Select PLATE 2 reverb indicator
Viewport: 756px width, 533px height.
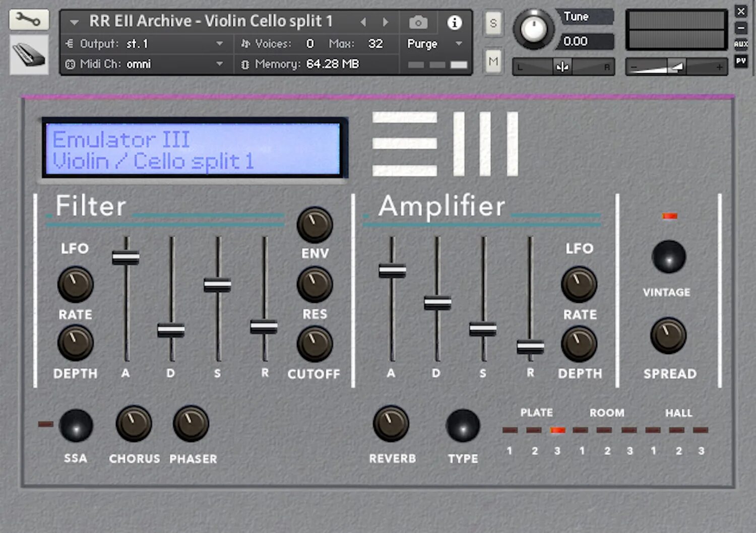[x=534, y=430]
